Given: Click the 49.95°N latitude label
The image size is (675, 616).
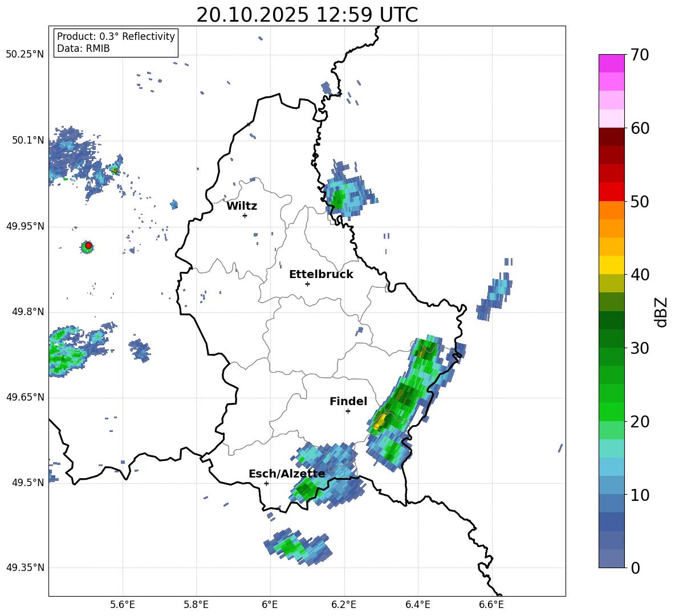Looking at the screenshot, I should [25, 226].
